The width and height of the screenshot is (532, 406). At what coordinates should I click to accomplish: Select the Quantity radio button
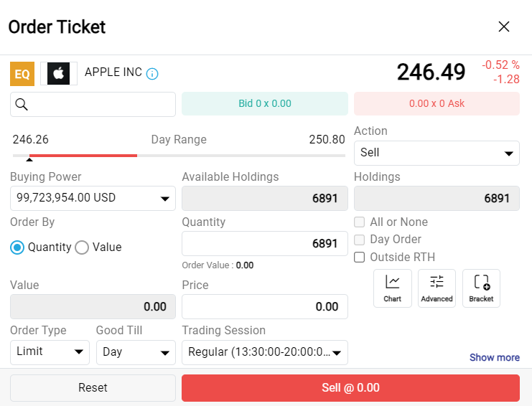17,247
